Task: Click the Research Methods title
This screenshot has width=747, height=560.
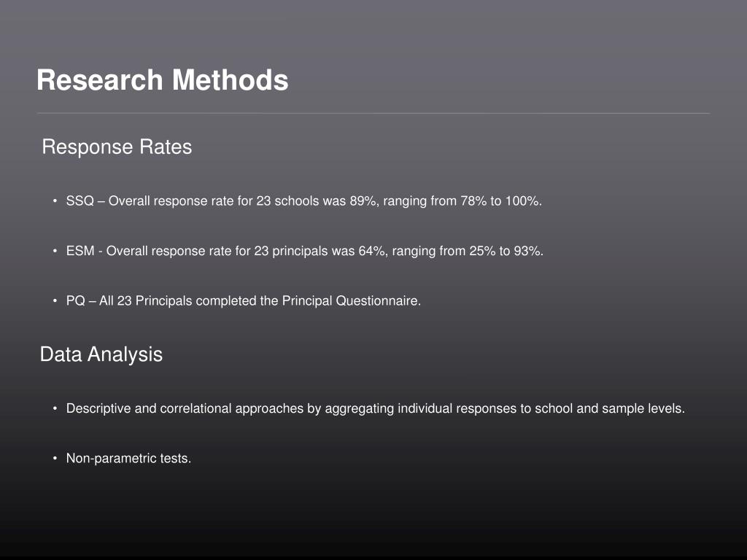Action: coord(163,79)
